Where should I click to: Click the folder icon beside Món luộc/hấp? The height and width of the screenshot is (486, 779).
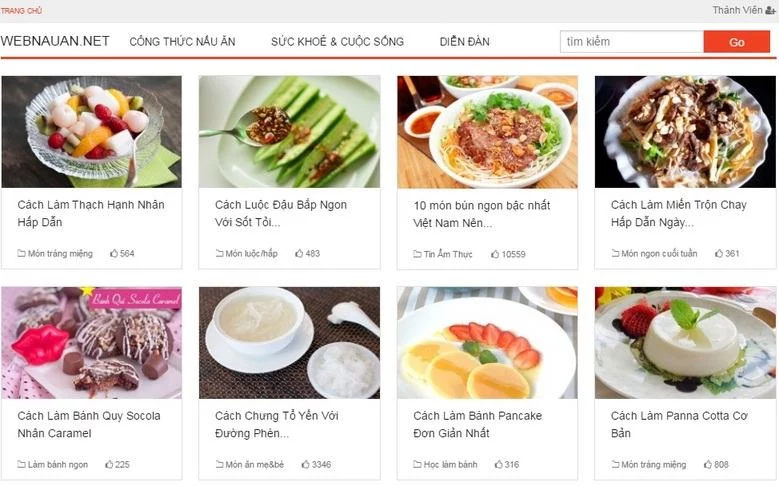pos(220,253)
